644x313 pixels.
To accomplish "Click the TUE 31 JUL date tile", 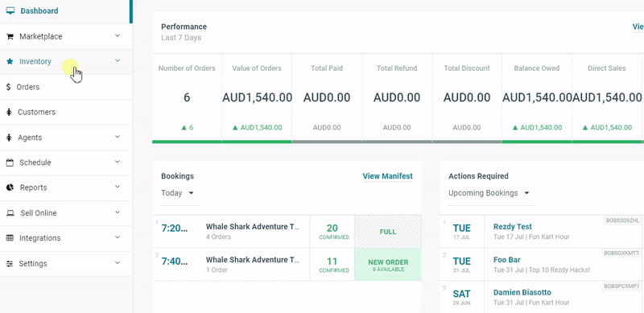I will (461, 265).
